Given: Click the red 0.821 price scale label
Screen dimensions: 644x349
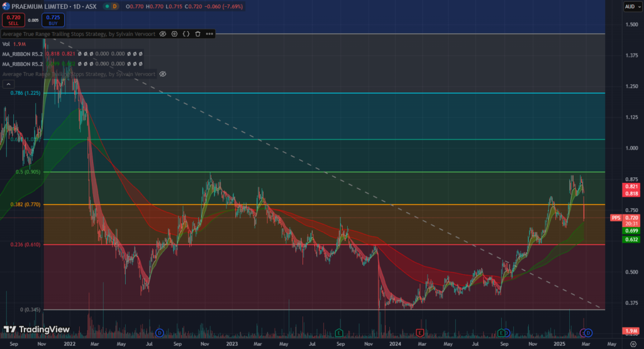Looking at the screenshot, I should point(631,187).
